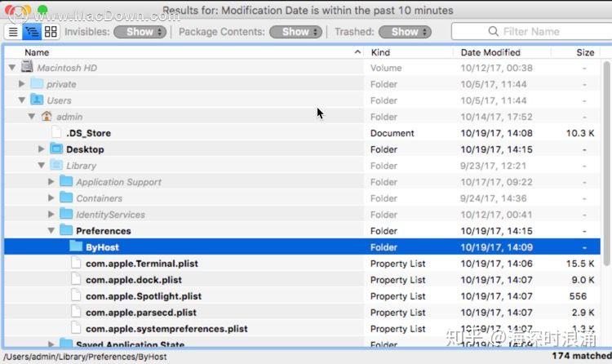
Task: Click the vertical scrollbar of results list
Action: click(606, 164)
